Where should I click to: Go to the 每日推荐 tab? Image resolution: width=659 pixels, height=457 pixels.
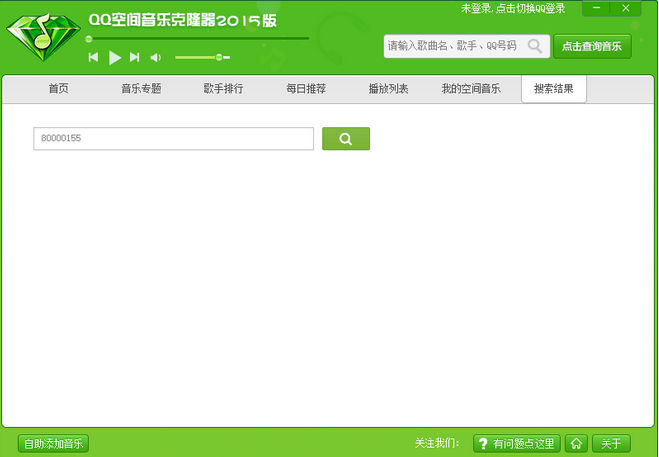[306, 89]
